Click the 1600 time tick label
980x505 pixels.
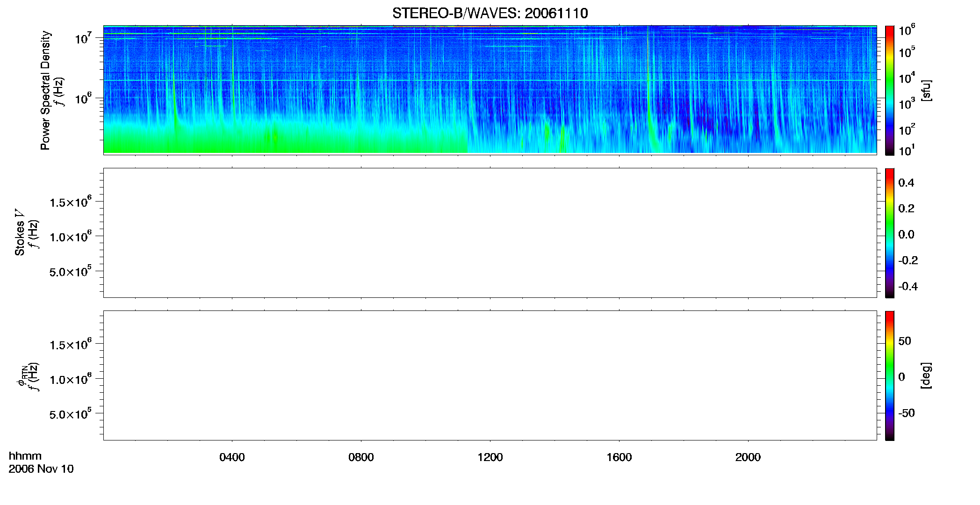619,457
